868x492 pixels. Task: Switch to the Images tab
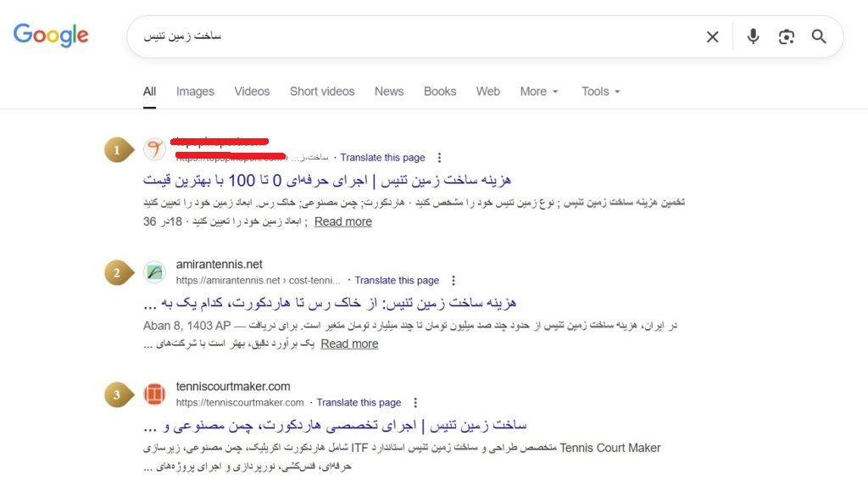195,92
